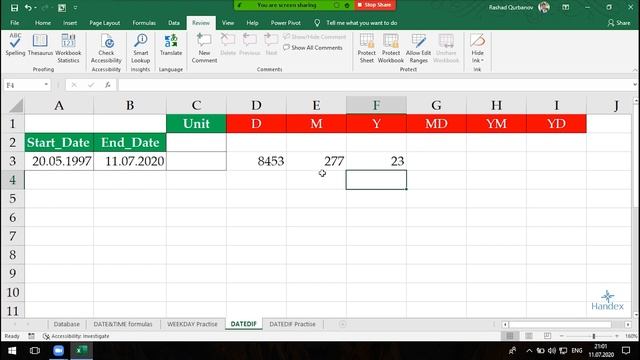The image size is (640, 360).
Task: Click Protect Sheet
Action: (367, 48)
